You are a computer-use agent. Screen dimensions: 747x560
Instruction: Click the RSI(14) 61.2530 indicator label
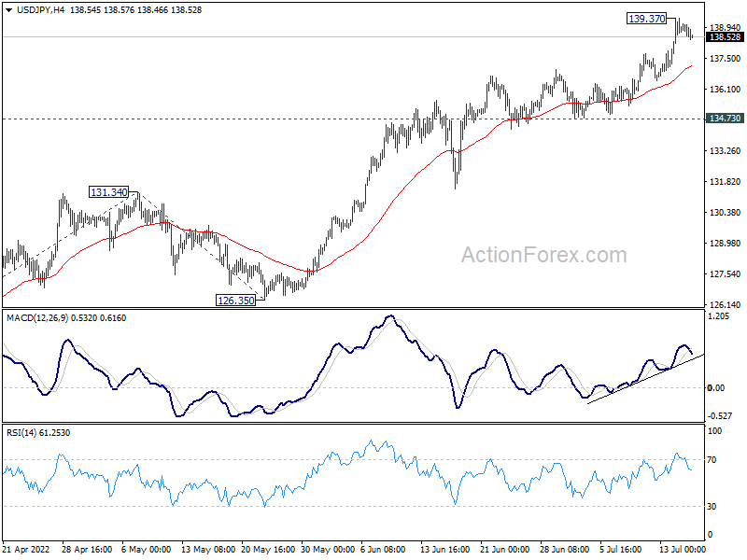[38, 433]
